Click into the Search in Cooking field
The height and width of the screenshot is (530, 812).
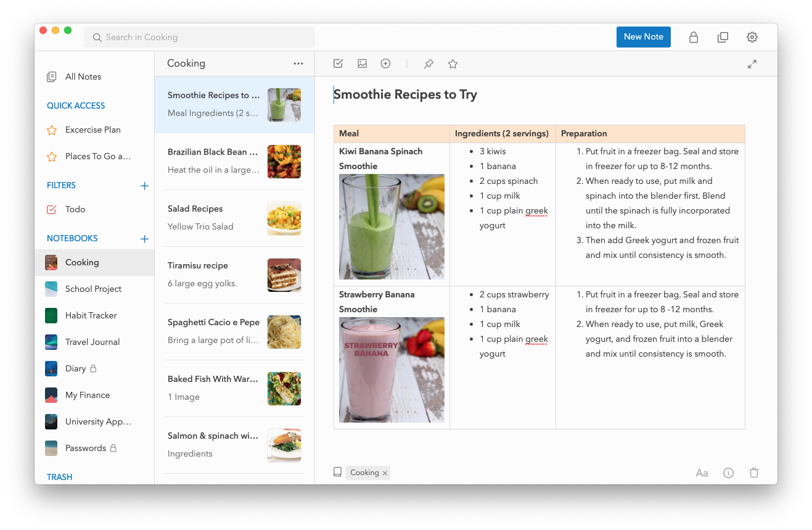(199, 37)
